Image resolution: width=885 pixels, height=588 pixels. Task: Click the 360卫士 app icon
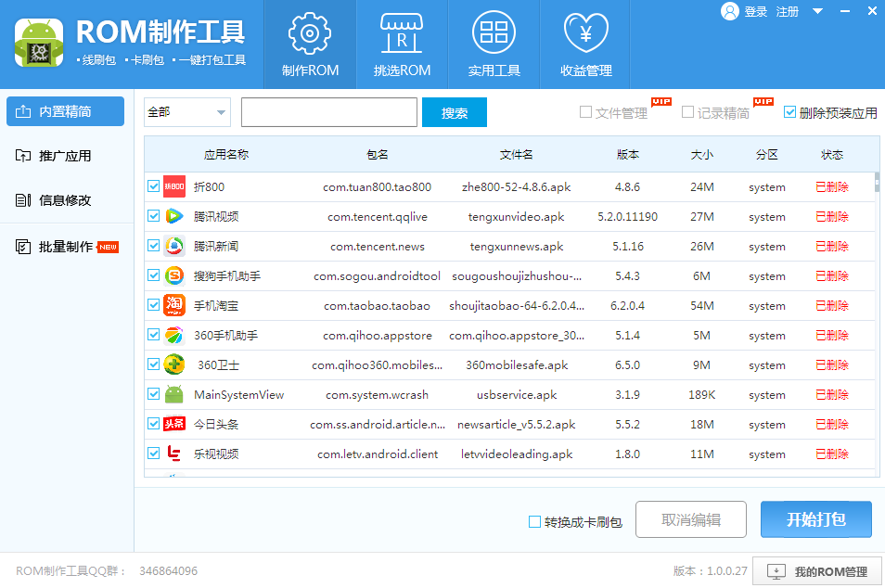[x=174, y=364]
